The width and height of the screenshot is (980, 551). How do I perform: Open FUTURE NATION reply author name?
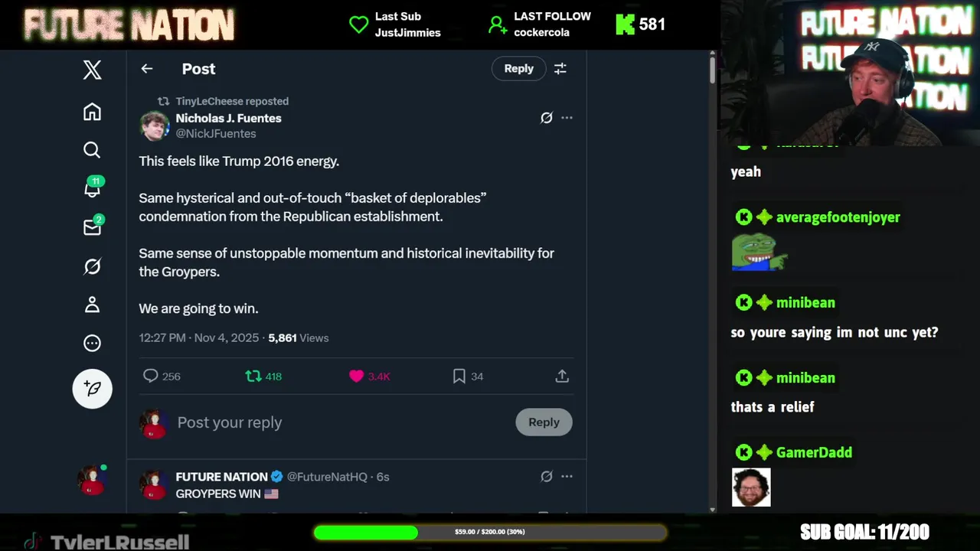221,477
